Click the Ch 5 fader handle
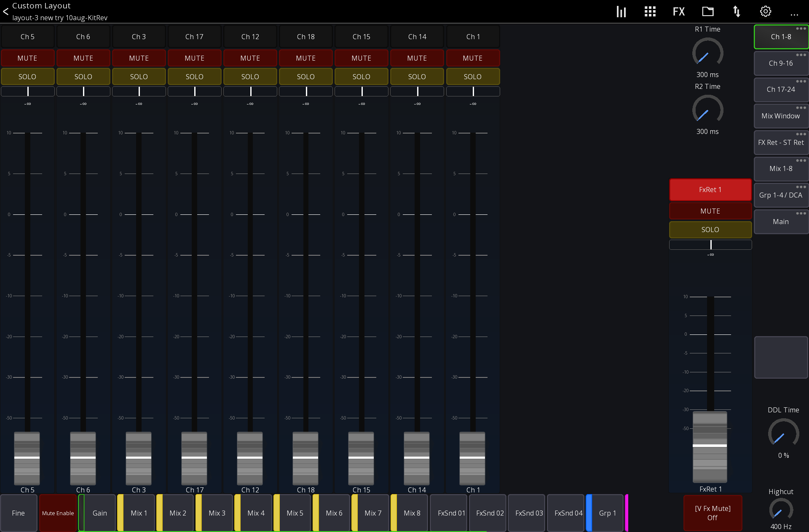 point(27,458)
